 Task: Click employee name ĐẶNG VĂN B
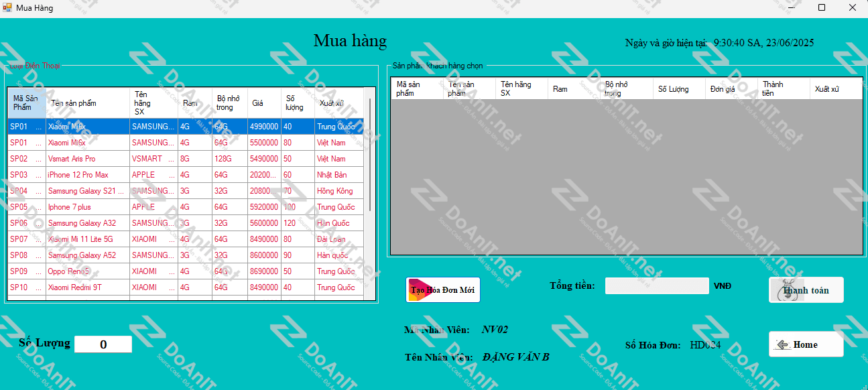click(516, 357)
